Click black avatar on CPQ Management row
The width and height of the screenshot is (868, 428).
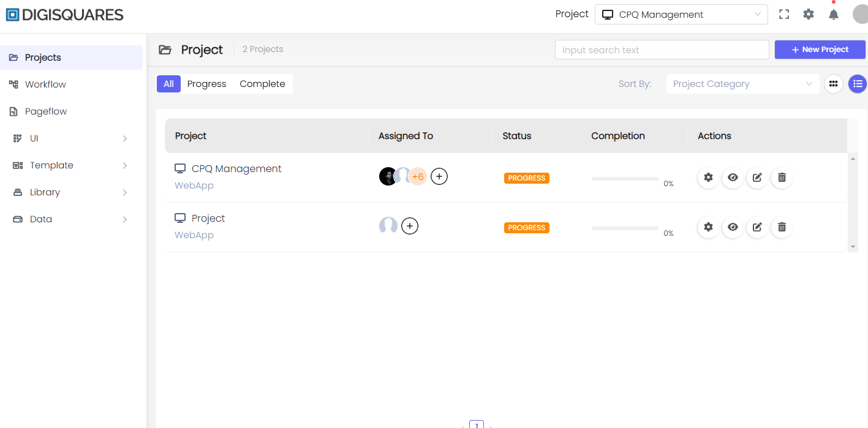pyautogui.click(x=388, y=176)
